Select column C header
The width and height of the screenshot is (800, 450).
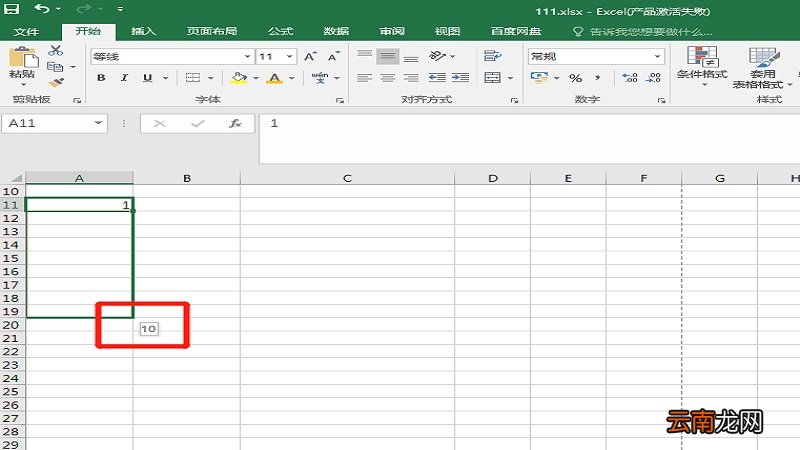click(347, 178)
